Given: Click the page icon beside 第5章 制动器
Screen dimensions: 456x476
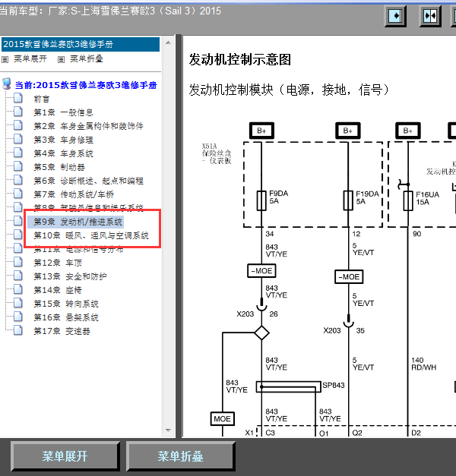Looking at the screenshot, I should coord(18,167).
